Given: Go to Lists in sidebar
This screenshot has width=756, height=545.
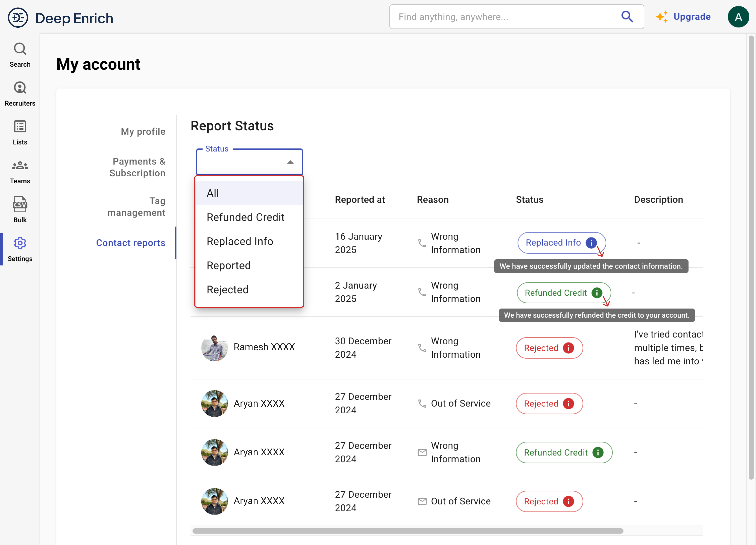Looking at the screenshot, I should click(20, 127).
